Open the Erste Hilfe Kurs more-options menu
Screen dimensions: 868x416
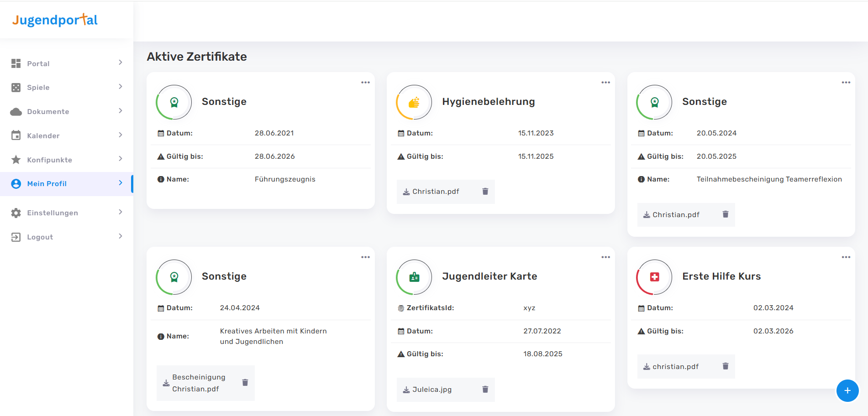(x=846, y=257)
